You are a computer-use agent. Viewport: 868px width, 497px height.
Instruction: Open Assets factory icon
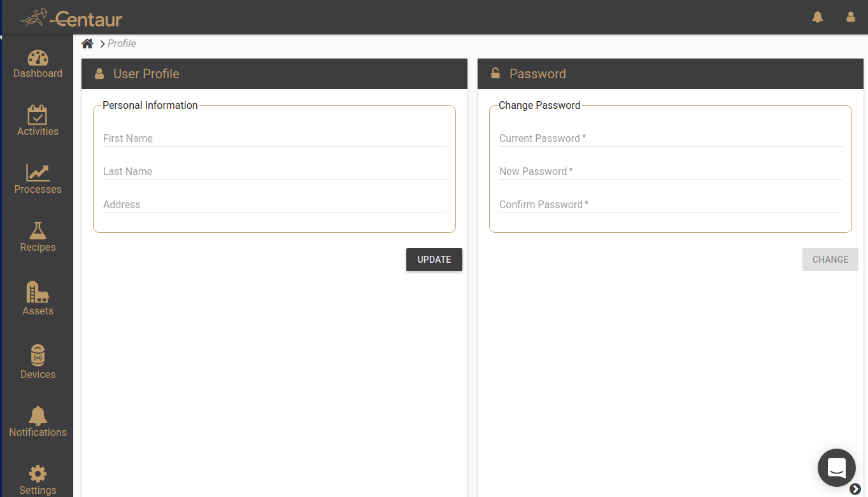[x=38, y=293]
